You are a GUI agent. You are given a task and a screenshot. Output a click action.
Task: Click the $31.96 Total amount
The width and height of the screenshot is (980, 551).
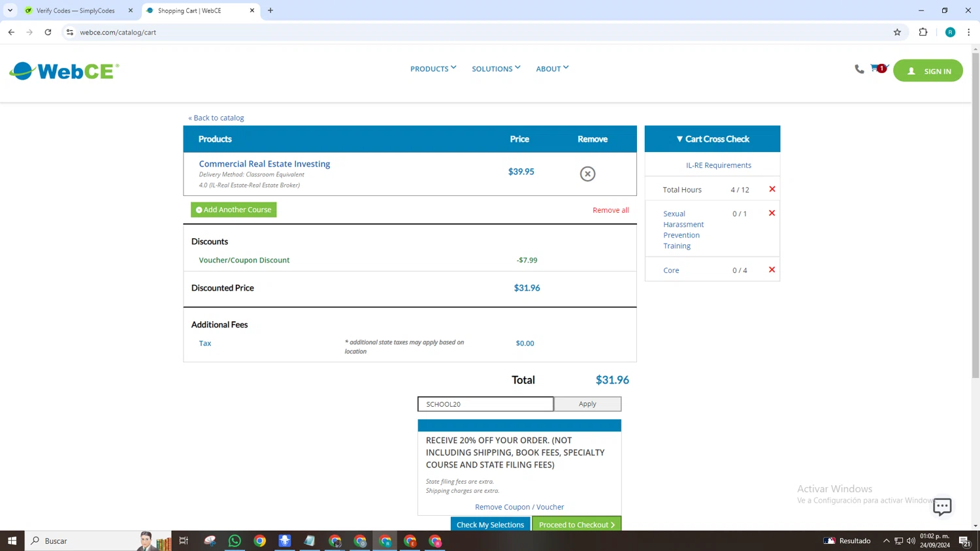(x=612, y=380)
